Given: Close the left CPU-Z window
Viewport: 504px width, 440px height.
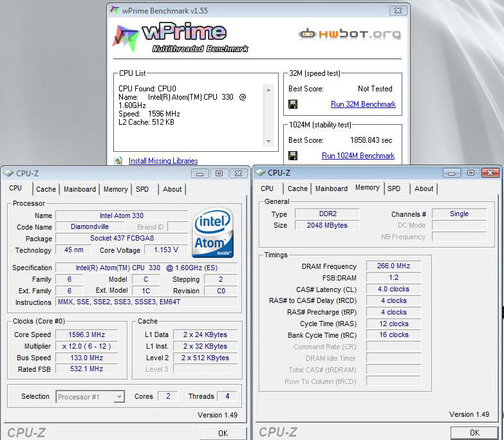Looking at the screenshot, I should coord(239,174).
